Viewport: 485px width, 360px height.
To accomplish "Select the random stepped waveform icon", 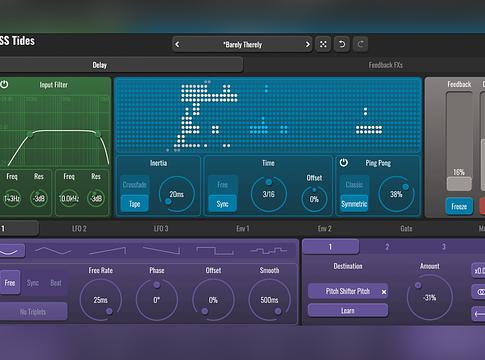I will [269, 251].
